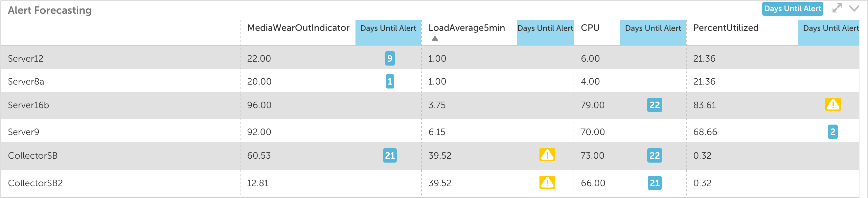Image resolution: width=868 pixels, height=198 pixels.
Task: Sort by PercentUtilized column header
Action: point(725,28)
